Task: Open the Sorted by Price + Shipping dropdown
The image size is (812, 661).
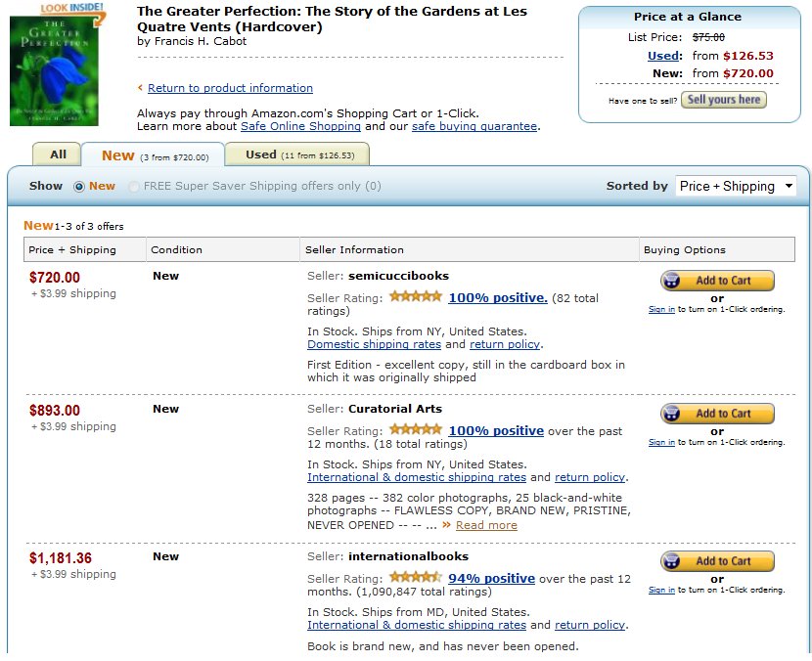Action: pos(736,186)
